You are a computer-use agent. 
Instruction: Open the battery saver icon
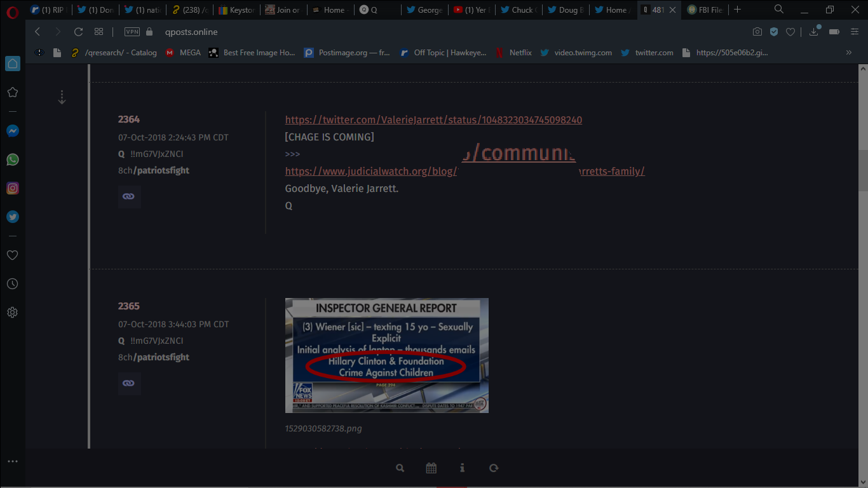tap(834, 32)
